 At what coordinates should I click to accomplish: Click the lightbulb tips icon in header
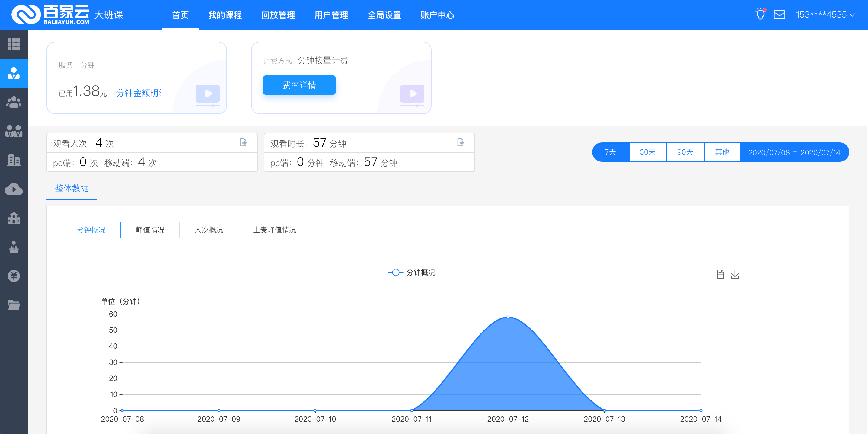click(x=760, y=14)
